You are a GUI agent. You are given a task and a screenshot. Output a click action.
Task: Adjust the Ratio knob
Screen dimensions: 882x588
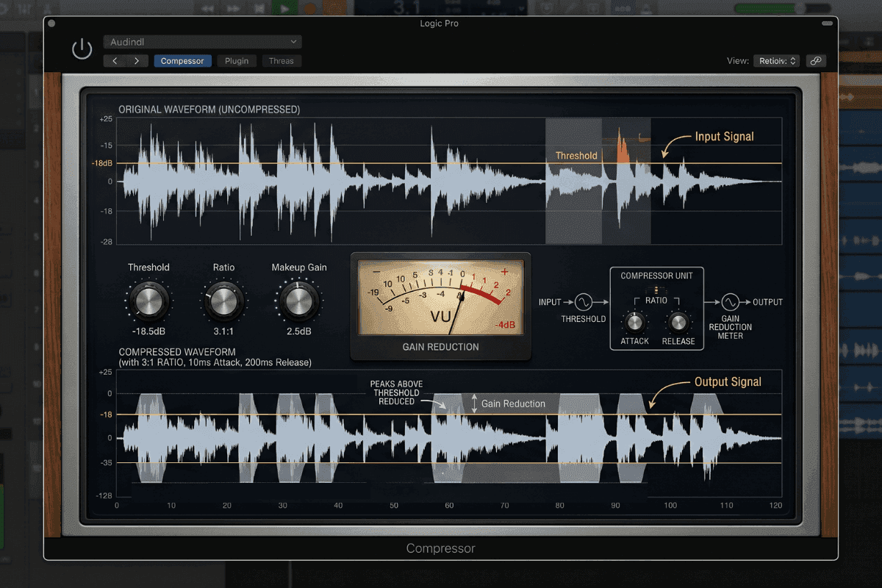tap(223, 301)
